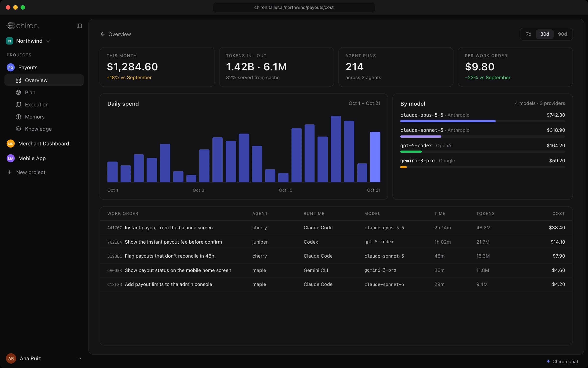The width and height of the screenshot is (588, 368).
Task: Select the 30d range
Action: point(545,34)
